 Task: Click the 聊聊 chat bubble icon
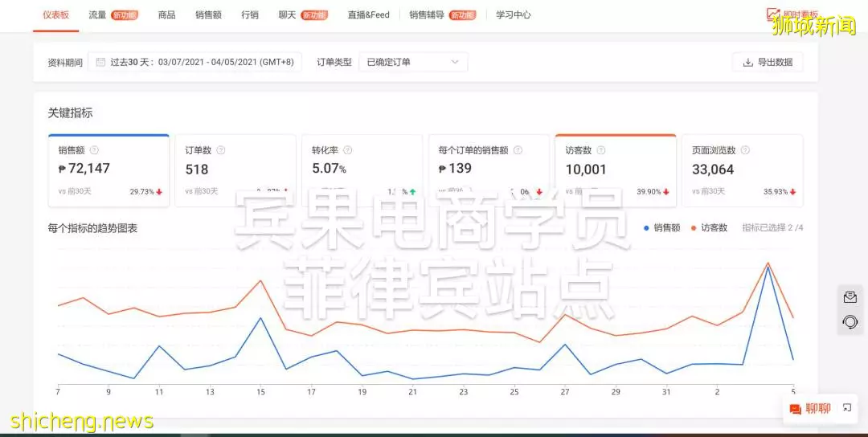[x=795, y=410]
